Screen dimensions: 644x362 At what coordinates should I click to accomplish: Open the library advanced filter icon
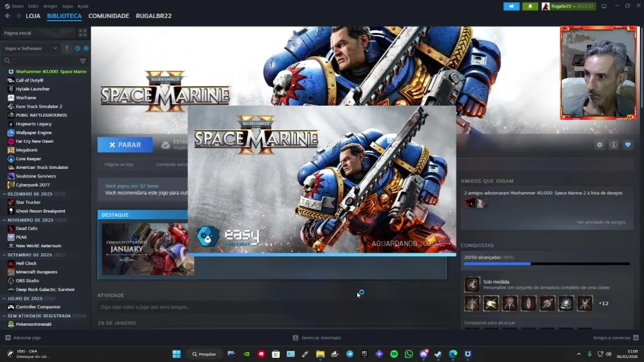(83, 61)
